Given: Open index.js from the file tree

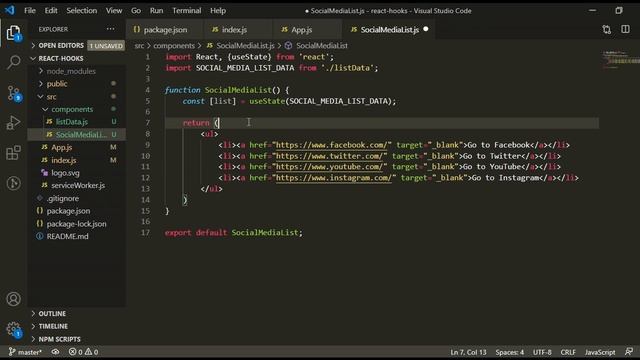Looking at the screenshot, I should [x=64, y=160].
